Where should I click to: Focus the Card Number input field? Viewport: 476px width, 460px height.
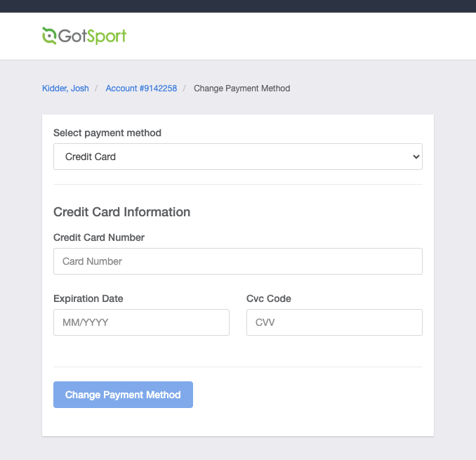237,261
